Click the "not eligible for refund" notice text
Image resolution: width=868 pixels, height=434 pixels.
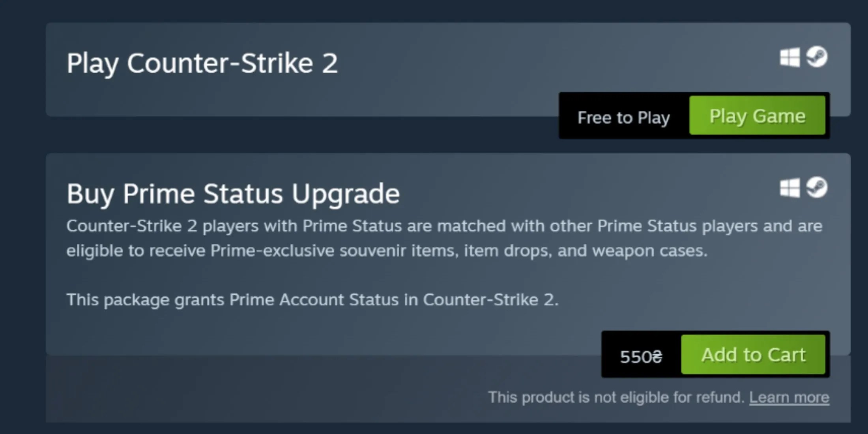616,397
